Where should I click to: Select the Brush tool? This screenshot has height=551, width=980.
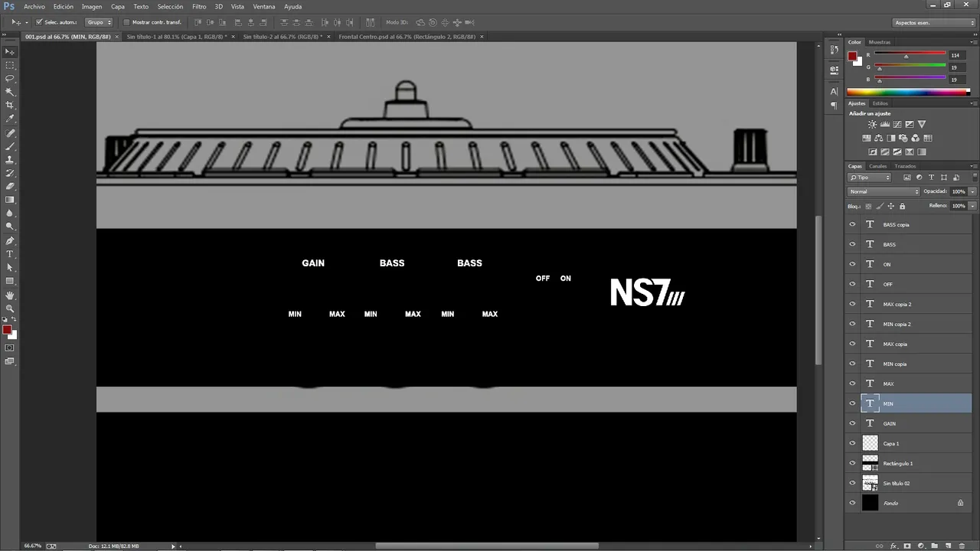(10, 145)
